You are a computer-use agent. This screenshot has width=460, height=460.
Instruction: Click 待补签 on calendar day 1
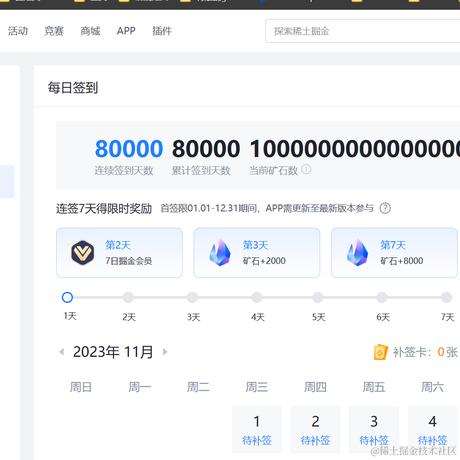257,441
